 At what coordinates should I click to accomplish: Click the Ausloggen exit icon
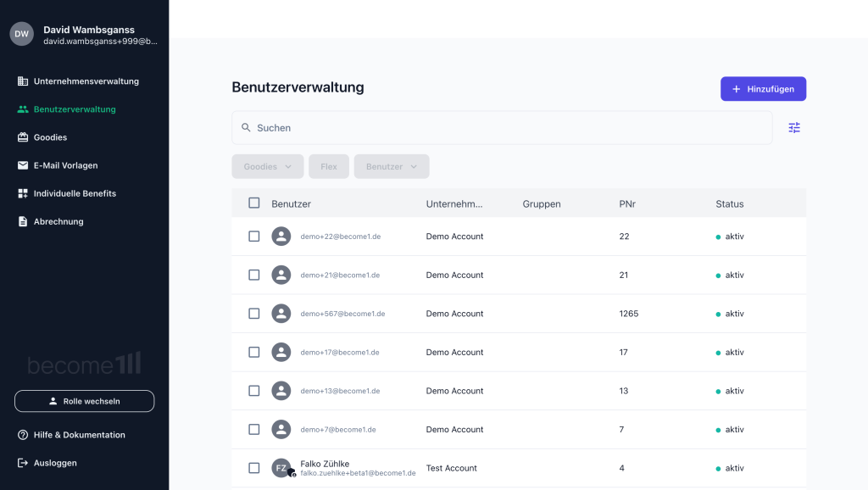pyautogui.click(x=23, y=463)
